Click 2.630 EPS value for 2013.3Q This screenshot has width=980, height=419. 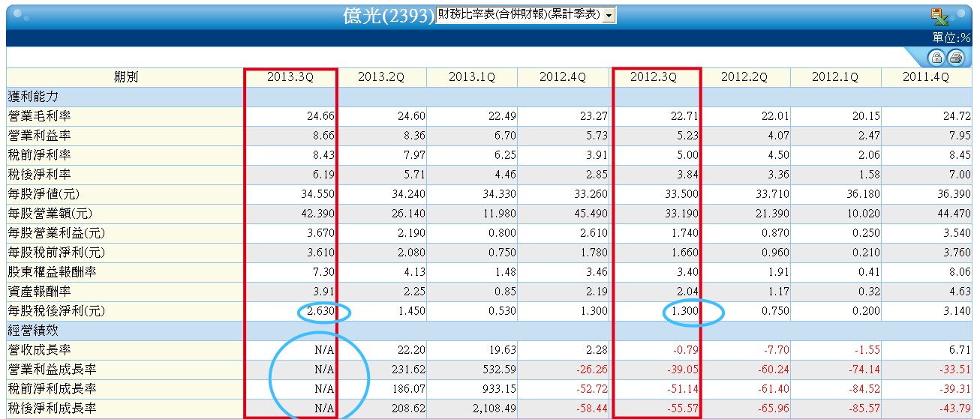click(320, 311)
